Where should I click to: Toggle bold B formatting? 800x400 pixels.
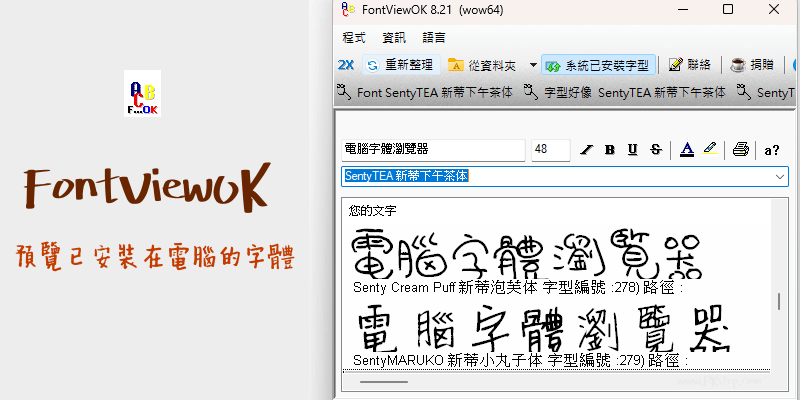click(x=610, y=150)
